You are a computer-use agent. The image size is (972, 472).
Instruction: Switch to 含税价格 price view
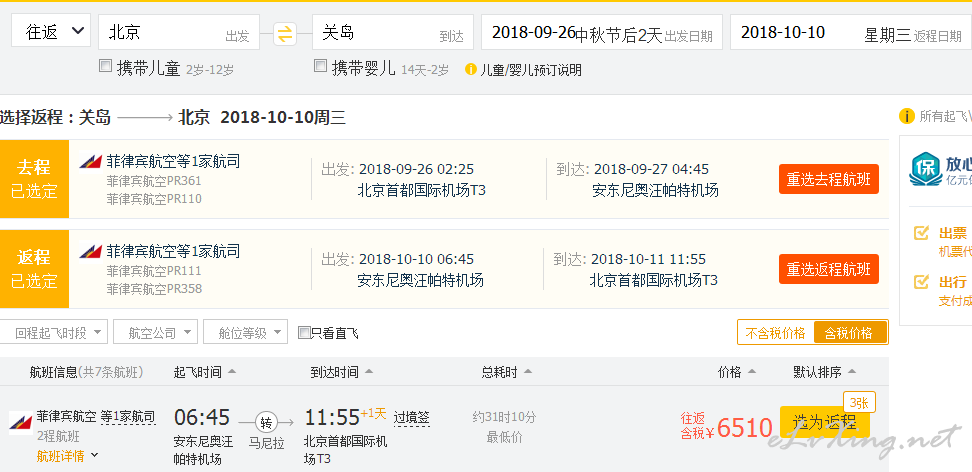[849, 333]
